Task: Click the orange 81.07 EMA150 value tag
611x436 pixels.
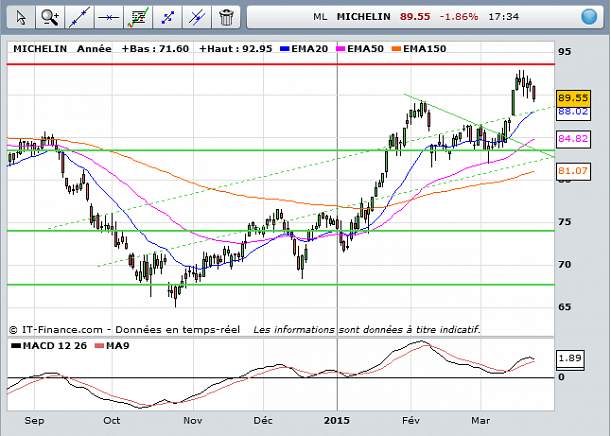Action: click(x=573, y=171)
